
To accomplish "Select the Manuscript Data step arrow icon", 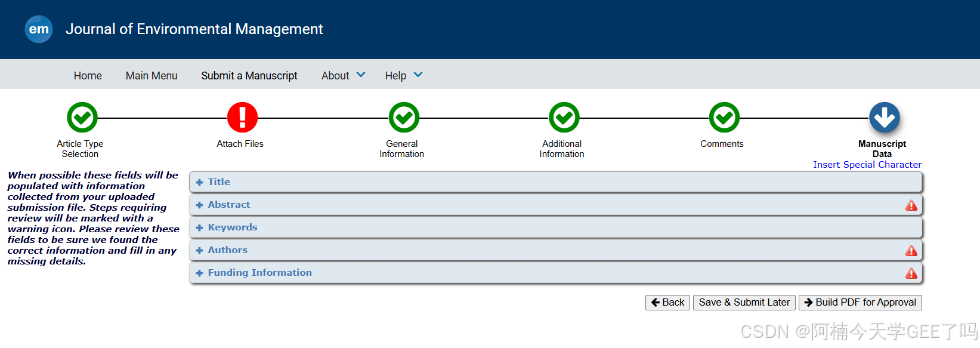I will [x=884, y=118].
